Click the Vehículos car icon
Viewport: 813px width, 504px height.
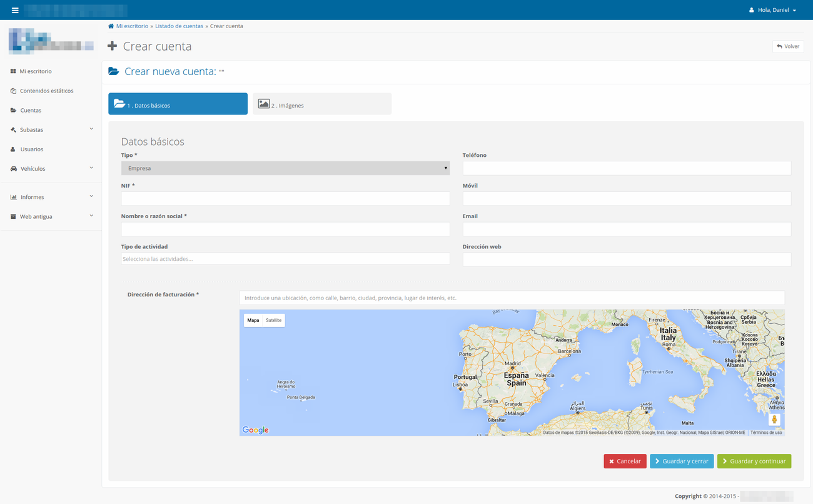[x=13, y=169]
